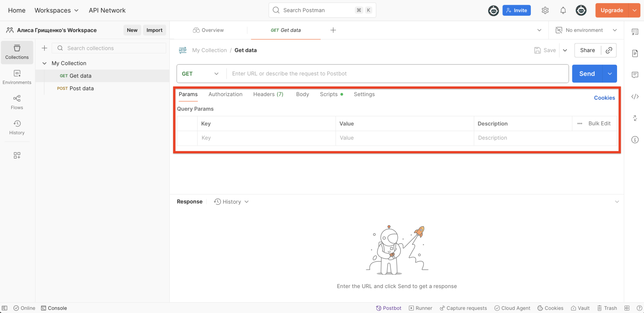Open the notifications bell icon

[x=563, y=10]
